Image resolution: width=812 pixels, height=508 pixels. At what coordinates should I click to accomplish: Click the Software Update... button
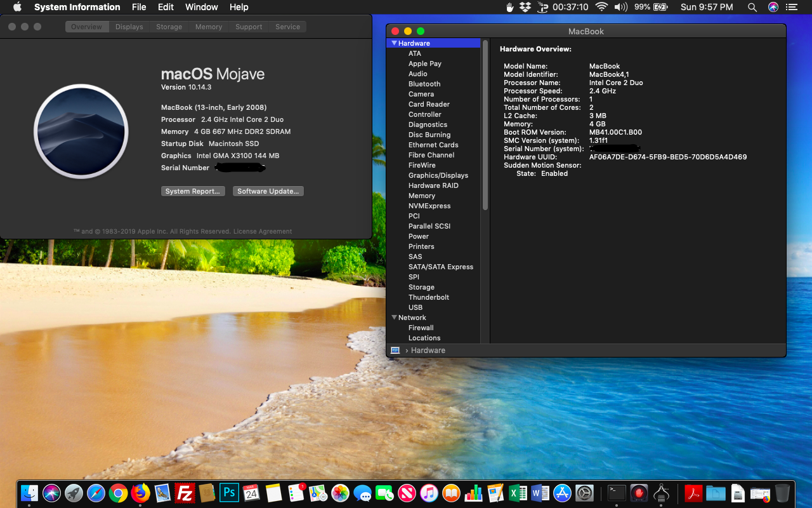[x=268, y=191]
